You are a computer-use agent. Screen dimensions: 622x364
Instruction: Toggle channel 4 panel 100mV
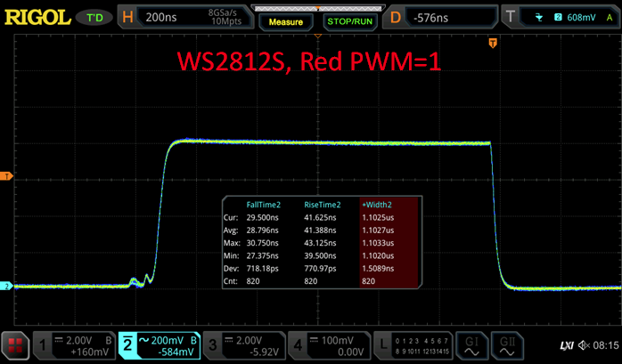tap(329, 345)
